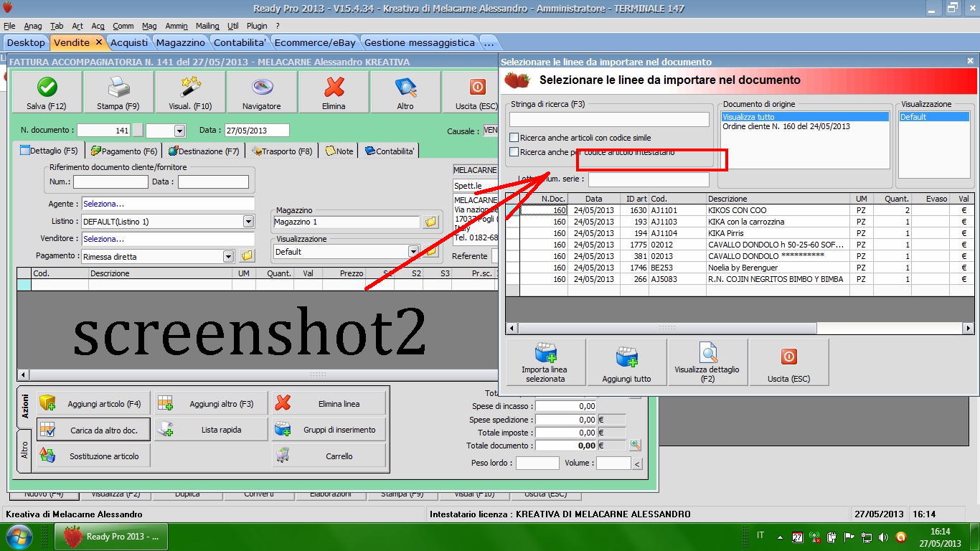Screen dimensions: 980x551
Task: Click the Aggiungi altro (F3) button
Action: [211, 404]
